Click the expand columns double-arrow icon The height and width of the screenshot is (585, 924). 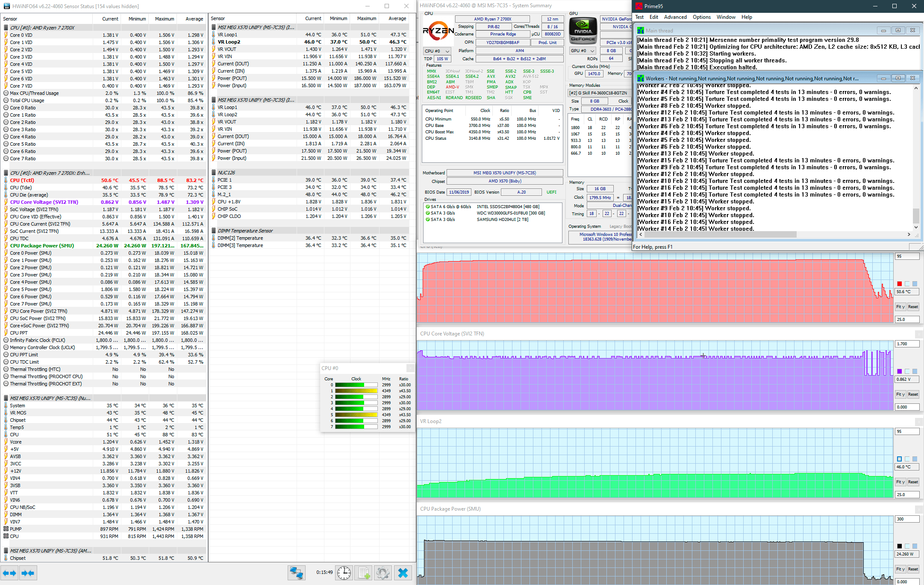pyautogui.click(x=9, y=573)
